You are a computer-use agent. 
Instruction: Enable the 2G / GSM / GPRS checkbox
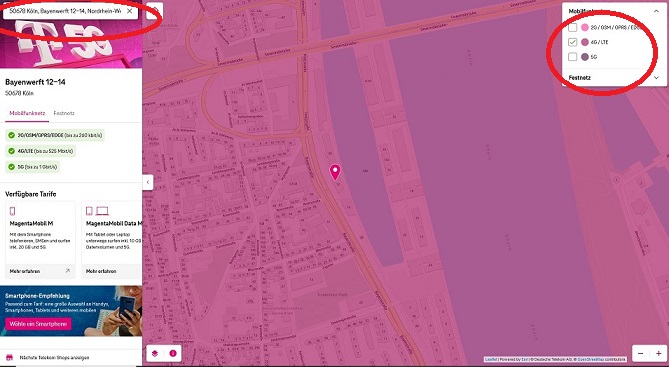coord(573,27)
